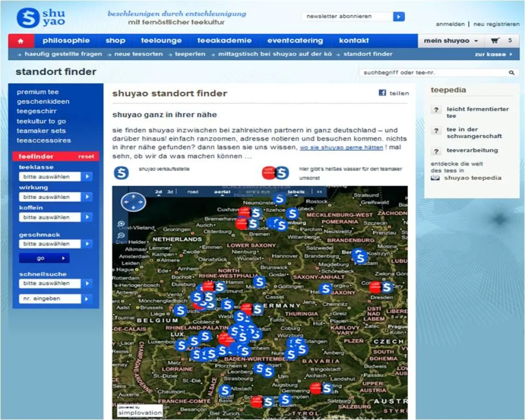Click the 'wo sie shuyao gerne hätten' link

pyautogui.click(x=341, y=147)
